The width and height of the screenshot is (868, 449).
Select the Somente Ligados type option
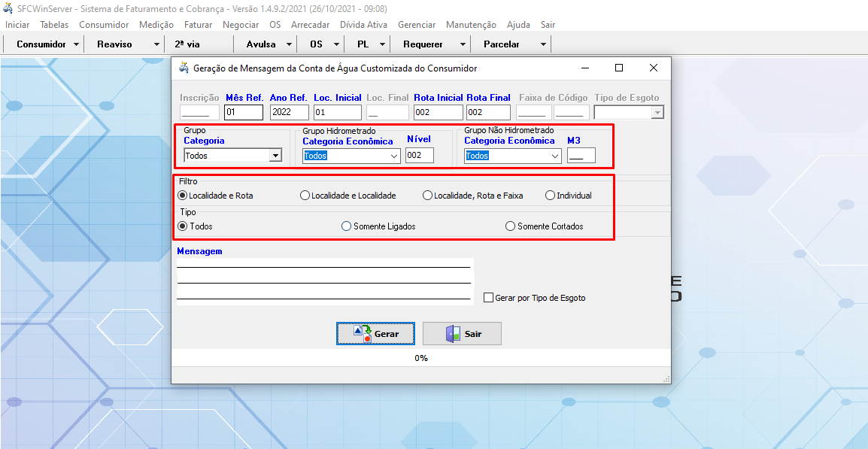tap(346, 226)
